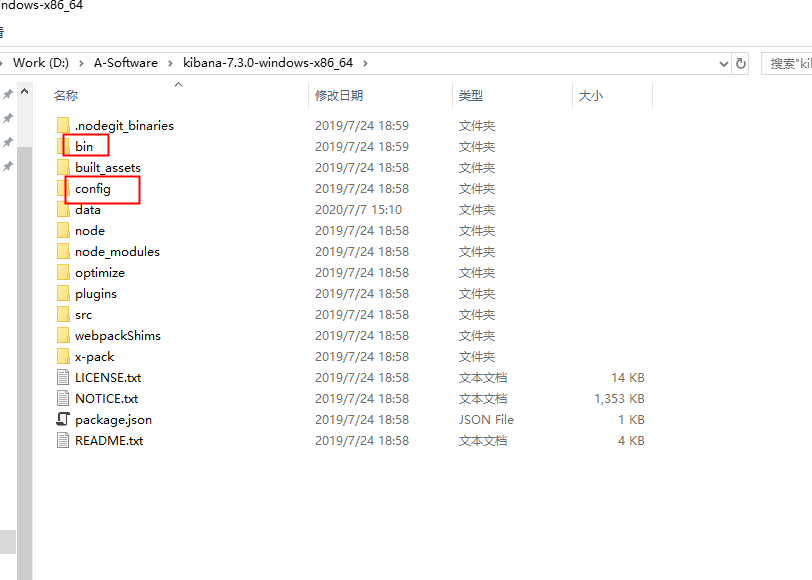Select the node folder icon

pos(63,230)
